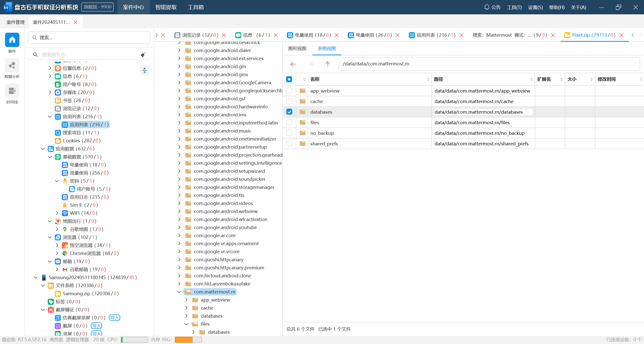Collapse the com.mattermost.rn folder node

179,292
